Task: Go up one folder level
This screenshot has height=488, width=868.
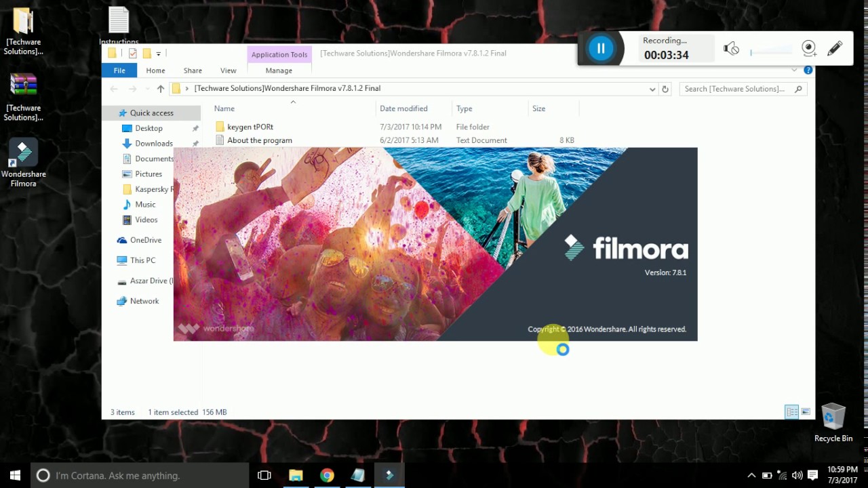Action: coord(161,89)
